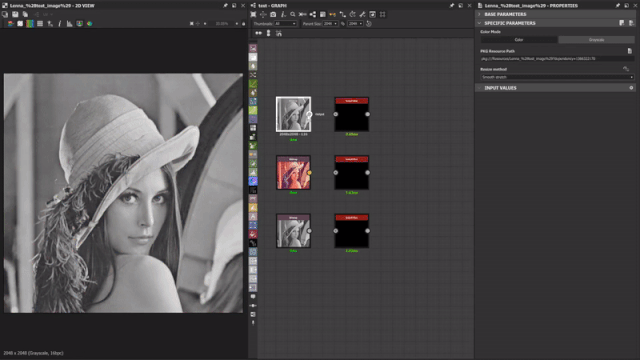This screenshot has height=360, width=640.
Task: Click the Input Values settings gear icon
Action: [x=631, y=88]
